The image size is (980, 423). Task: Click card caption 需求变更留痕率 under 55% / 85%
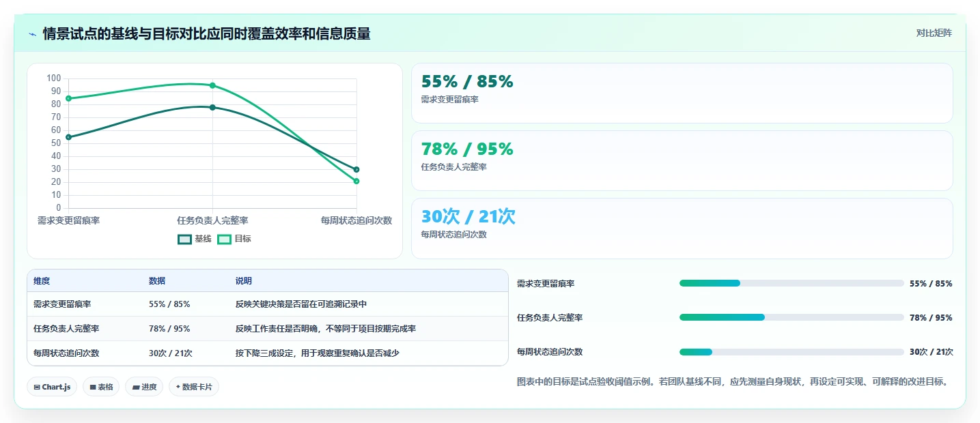coord(450,100)
